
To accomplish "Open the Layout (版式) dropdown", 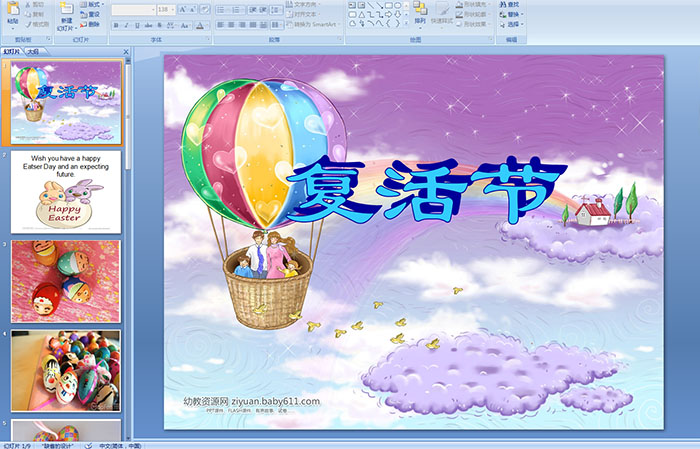I will click(x=92, y=4).
